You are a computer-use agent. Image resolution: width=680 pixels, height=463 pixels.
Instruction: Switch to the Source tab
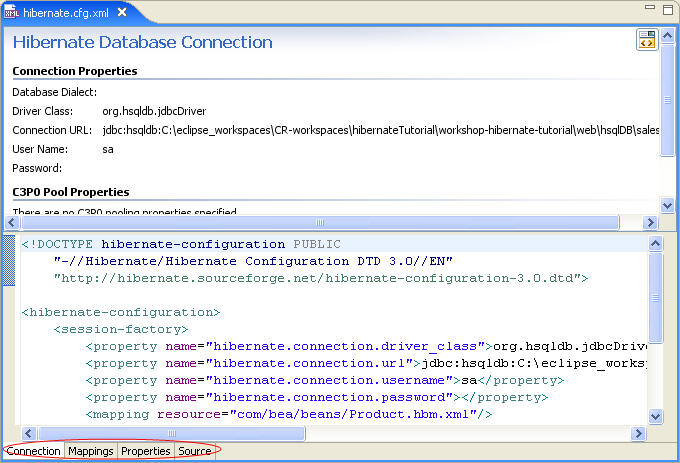click(195, 451)
